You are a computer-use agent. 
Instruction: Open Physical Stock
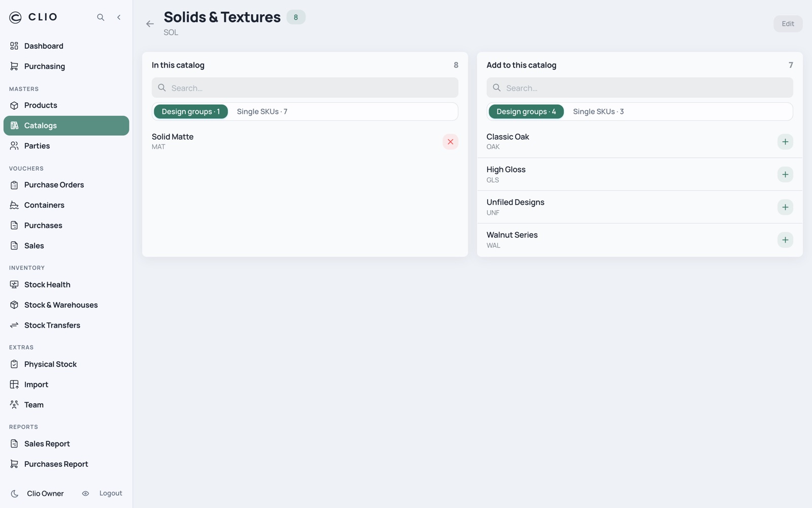[x=66, y=364]
